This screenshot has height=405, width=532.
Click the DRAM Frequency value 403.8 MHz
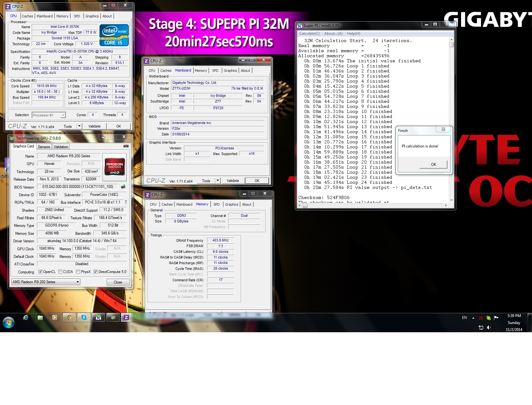[x=220, y=240]
